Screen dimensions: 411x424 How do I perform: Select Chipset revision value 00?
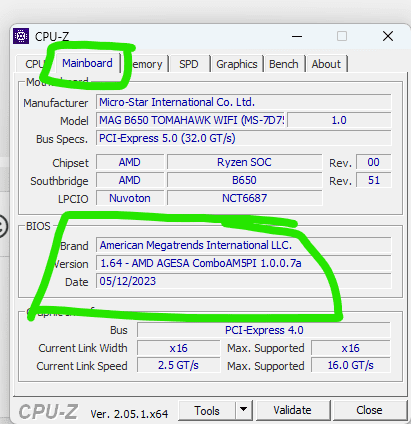pos(373,162)
